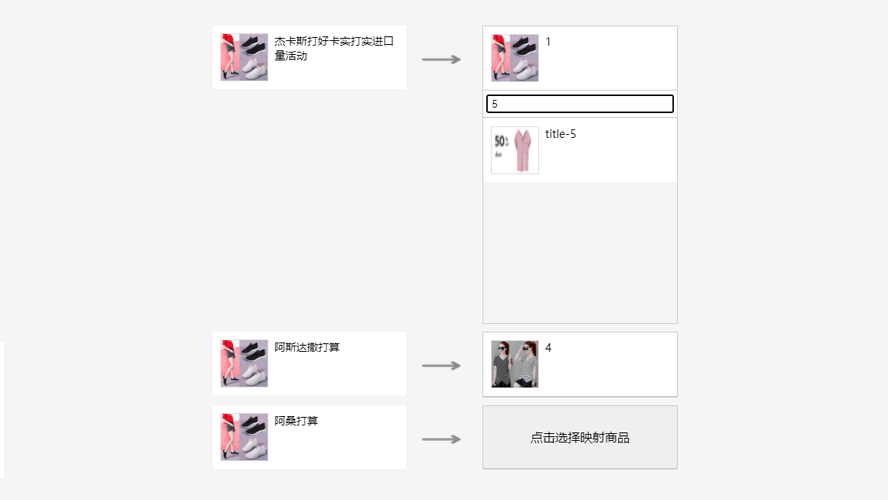This screenshot has width=888, height=500.
Task: Open the mapped product card labeled 4
Action: point(580,364)
